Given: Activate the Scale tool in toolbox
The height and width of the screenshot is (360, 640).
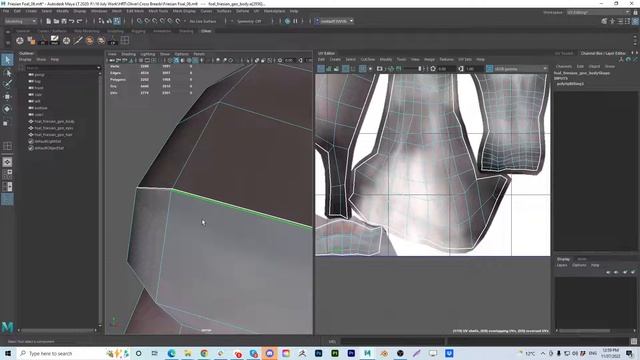Looking at the screenshot, I should [x=6, y=123].
